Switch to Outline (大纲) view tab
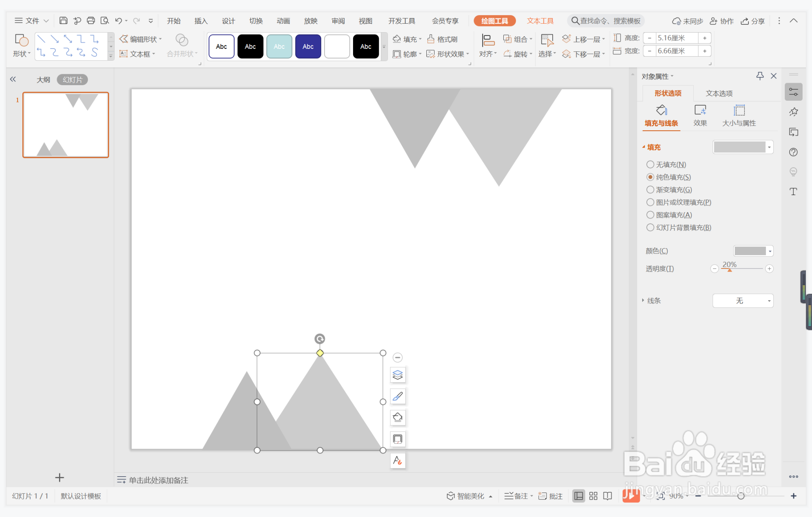Screen dimensions: 812x517 coord(43,79)
